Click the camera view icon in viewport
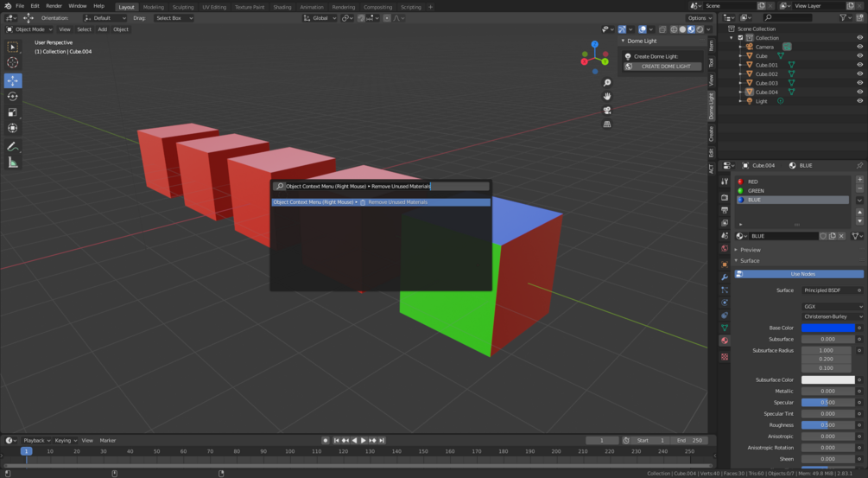Viewport: 868px width, 478px height. coord(607,111)
